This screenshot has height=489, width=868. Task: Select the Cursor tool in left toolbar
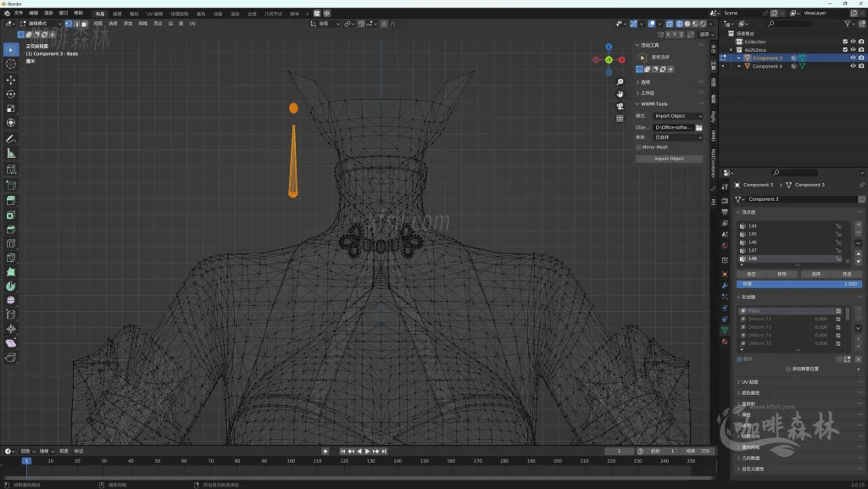10,64
